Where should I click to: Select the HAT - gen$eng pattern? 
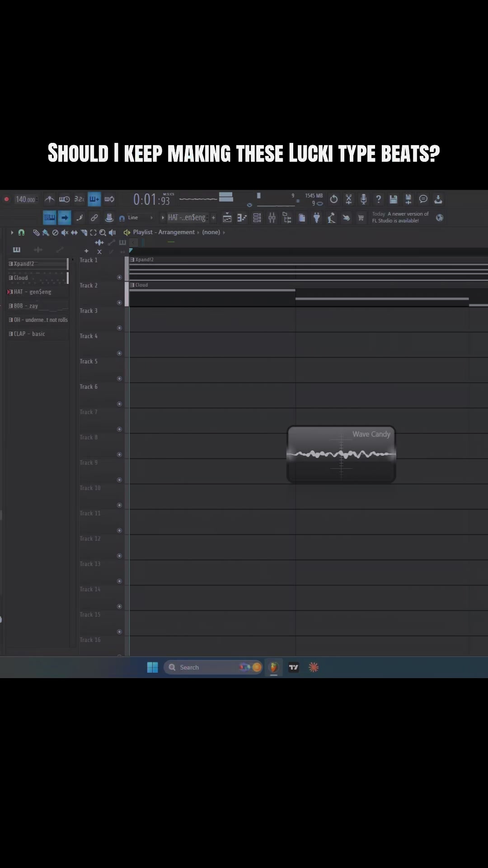pos(38,292)
